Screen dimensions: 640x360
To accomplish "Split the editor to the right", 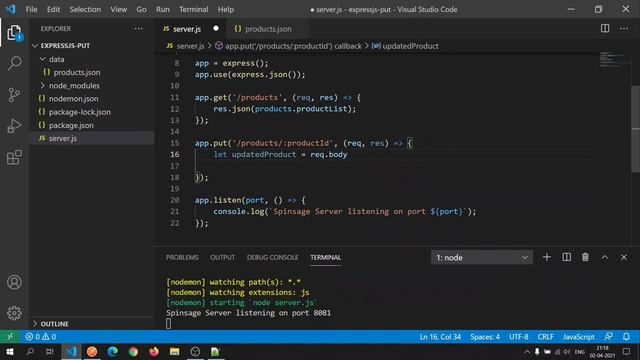I will tap(605, 29).
